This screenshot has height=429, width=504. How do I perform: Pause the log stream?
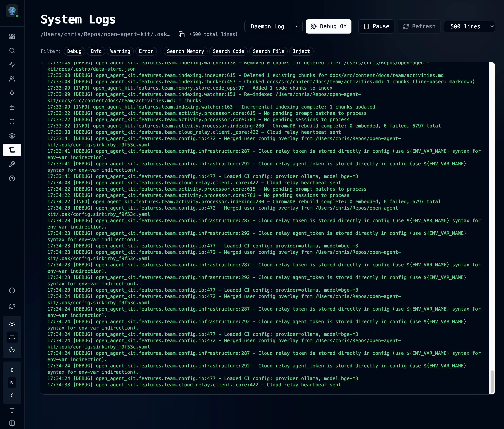pyautogui.click(x=376, y=26)
